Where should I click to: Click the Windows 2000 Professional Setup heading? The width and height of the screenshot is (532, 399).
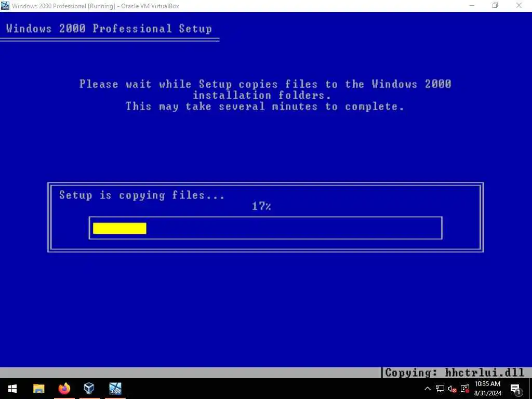tap(109, 29)
